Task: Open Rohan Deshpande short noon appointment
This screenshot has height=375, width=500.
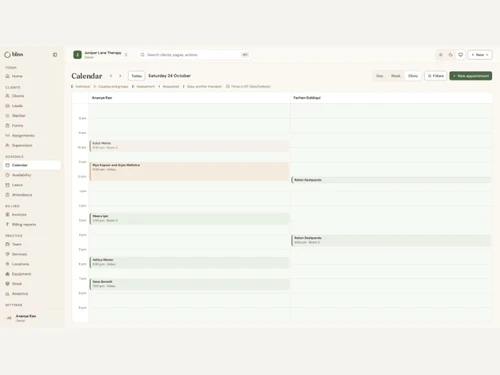Action: point(391,180)
